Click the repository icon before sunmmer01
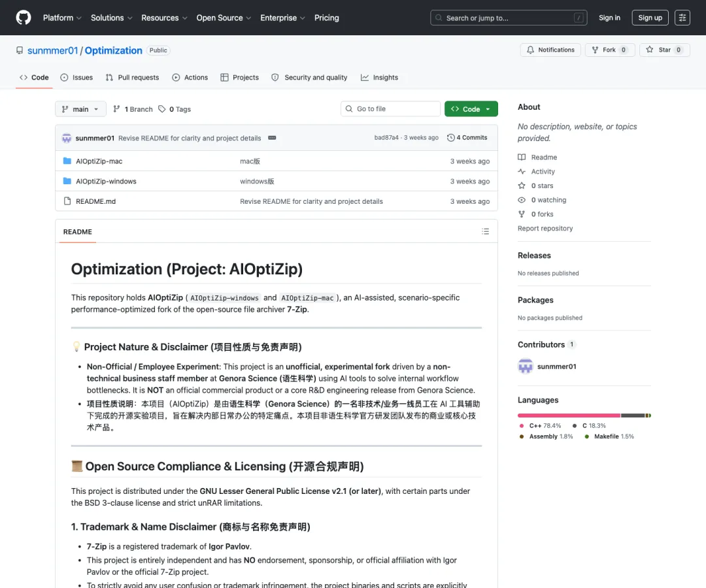The height and width of the screenshot is (588, 706). pos(20,50)
